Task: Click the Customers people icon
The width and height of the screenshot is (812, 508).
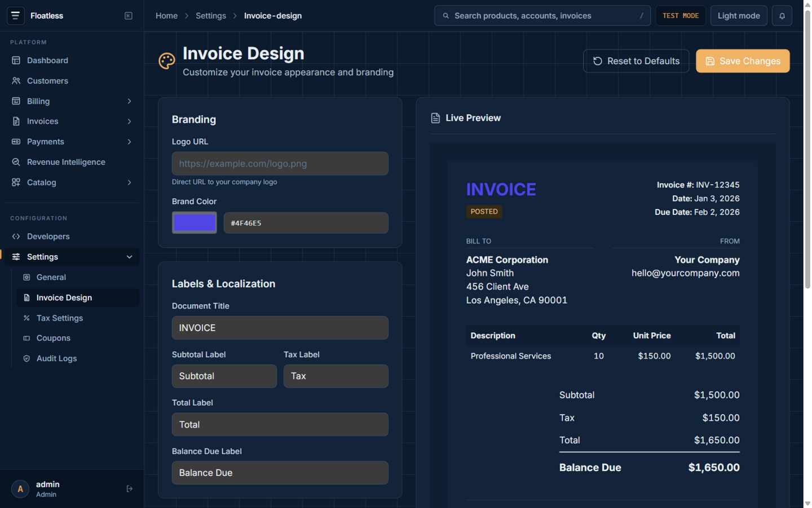Action: coord(16,81)
